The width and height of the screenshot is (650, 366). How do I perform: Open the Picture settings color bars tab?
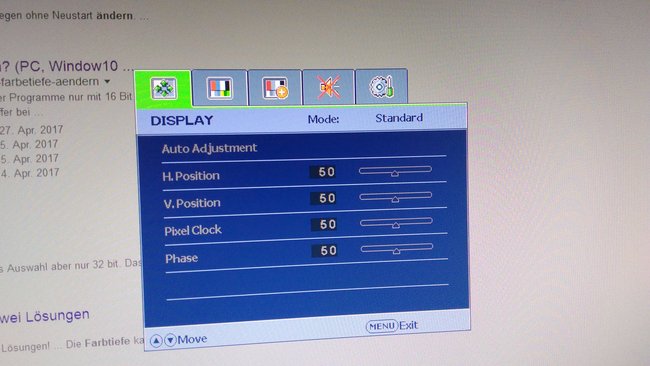[x=219, y=88]
